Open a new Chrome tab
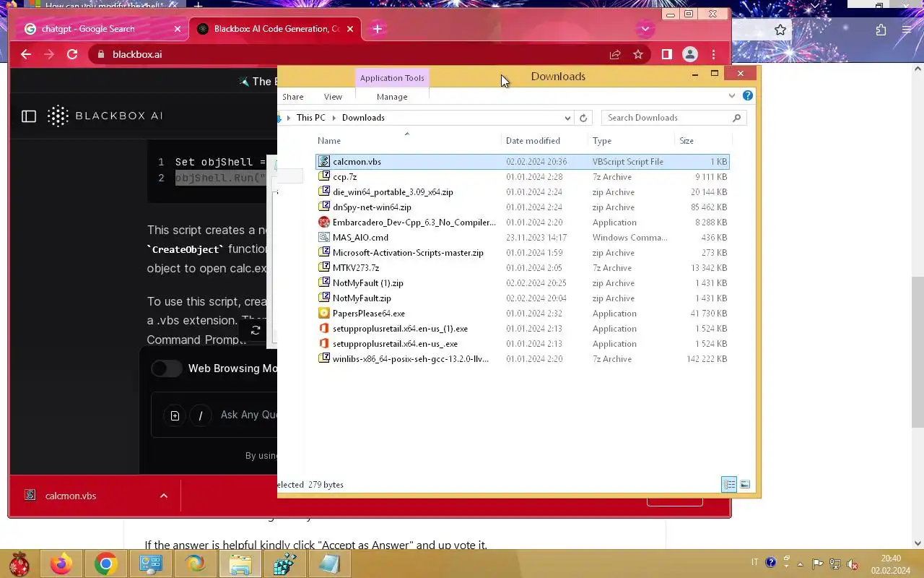The width and height of the screenshot is (924, 578). coord(378,29)
